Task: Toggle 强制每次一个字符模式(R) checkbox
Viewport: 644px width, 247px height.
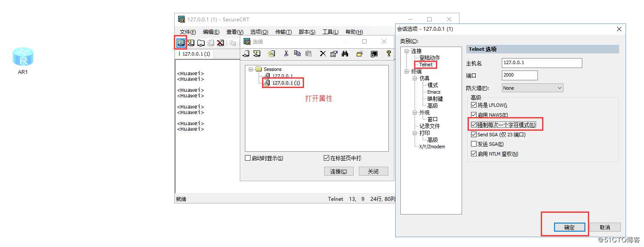Action: click(474, 124)
